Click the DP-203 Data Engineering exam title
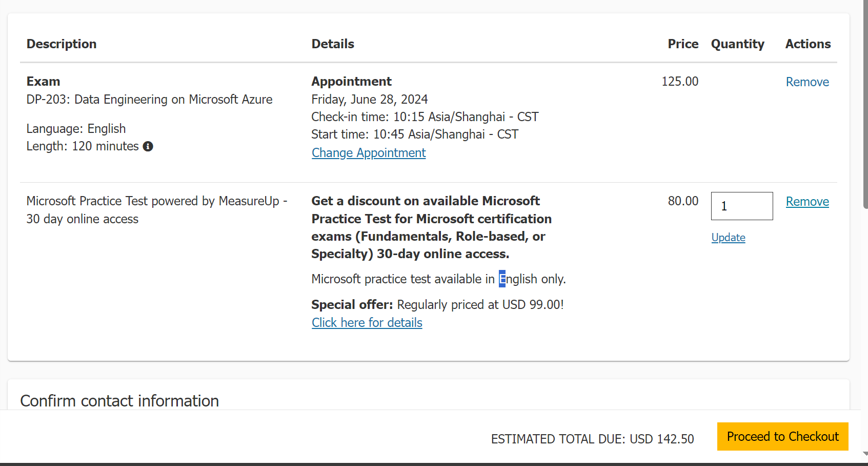The image size is (868, 466). pyautogui.click(x=149, y=100)
